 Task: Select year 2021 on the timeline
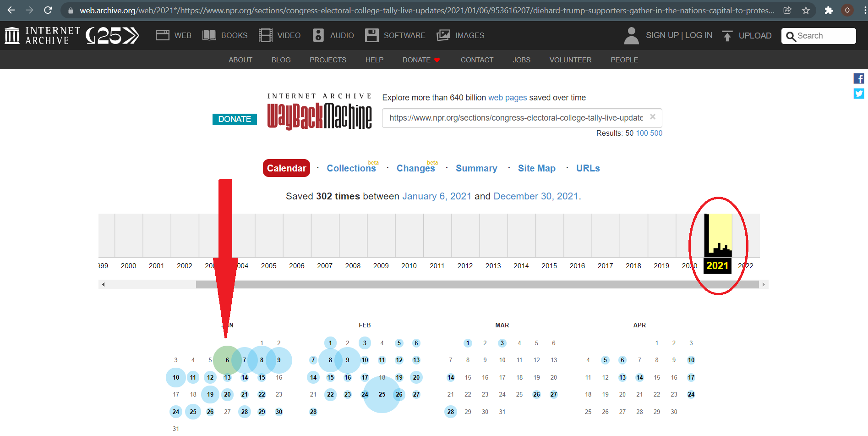pyautogui.click(x=717, y=265)
